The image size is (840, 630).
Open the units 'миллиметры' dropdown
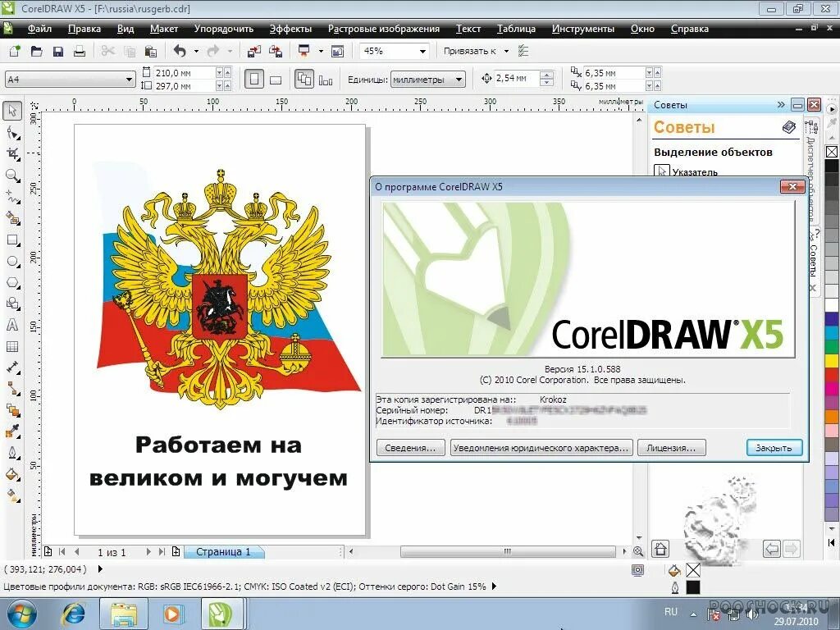[459, 80]
